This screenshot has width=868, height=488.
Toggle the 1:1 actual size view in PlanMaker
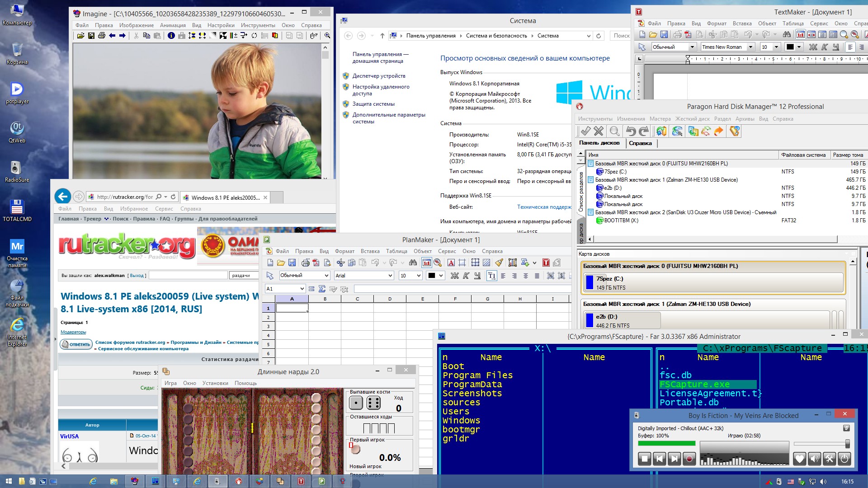[x=426, y=263]
